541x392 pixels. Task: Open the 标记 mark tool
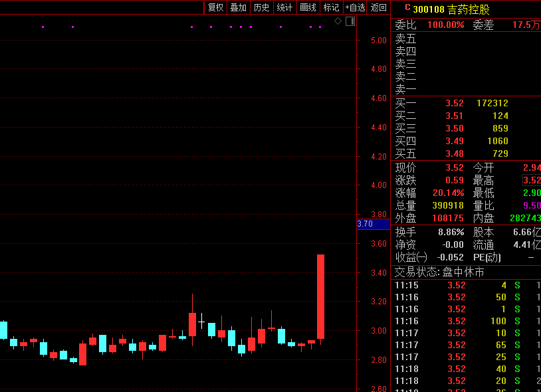330,7
